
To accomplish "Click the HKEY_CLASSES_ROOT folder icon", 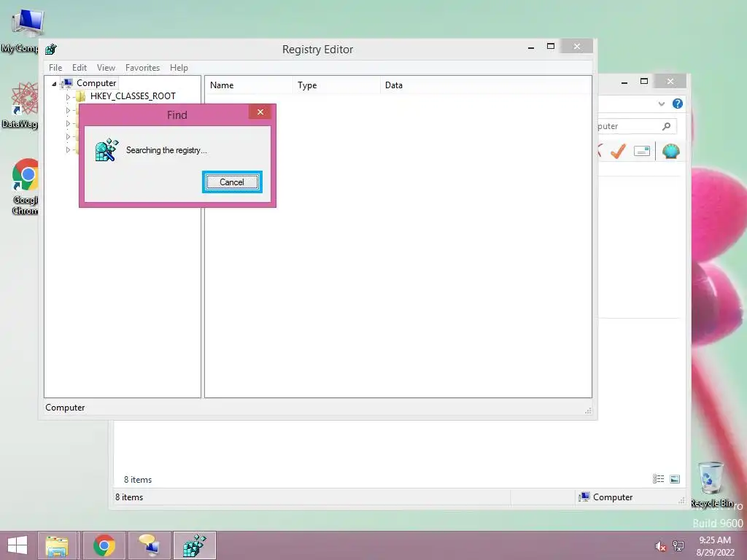I will pos(81,97).
